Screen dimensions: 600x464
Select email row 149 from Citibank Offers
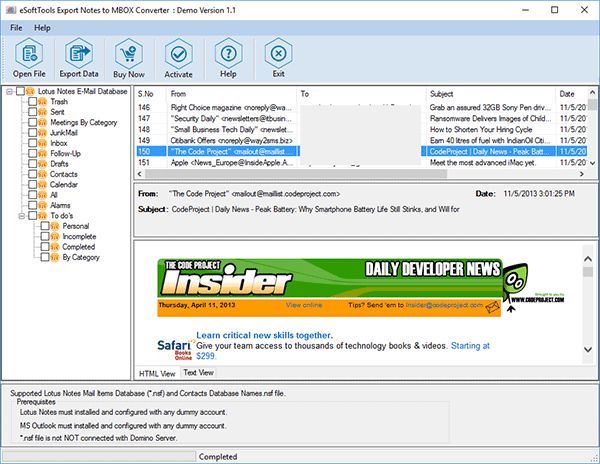[x=361, y=141]
